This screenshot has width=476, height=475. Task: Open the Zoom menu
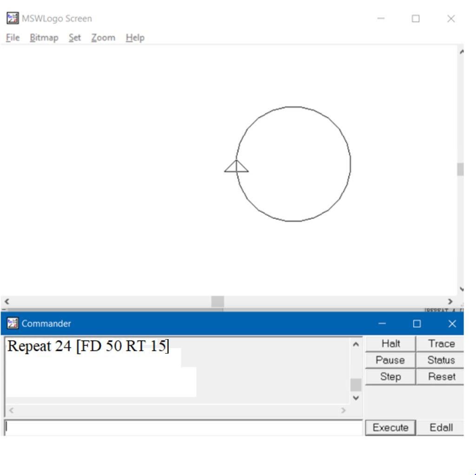pos(103,38)
